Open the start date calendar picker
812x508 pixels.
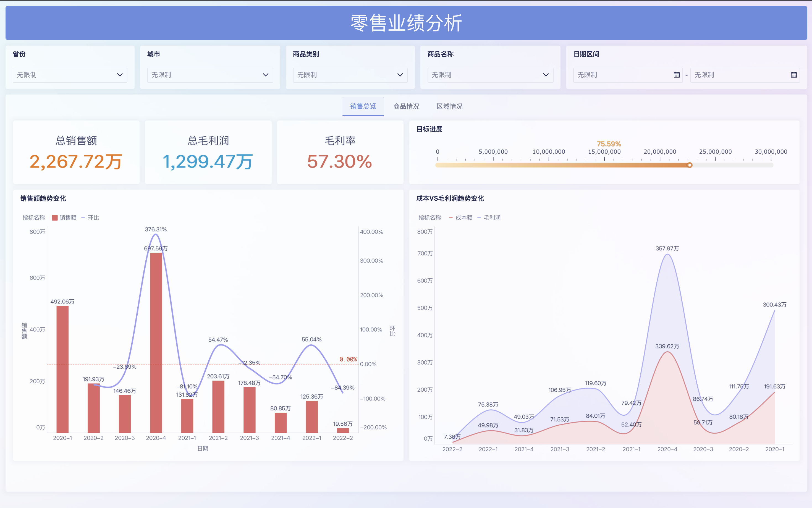click(676, 75)
